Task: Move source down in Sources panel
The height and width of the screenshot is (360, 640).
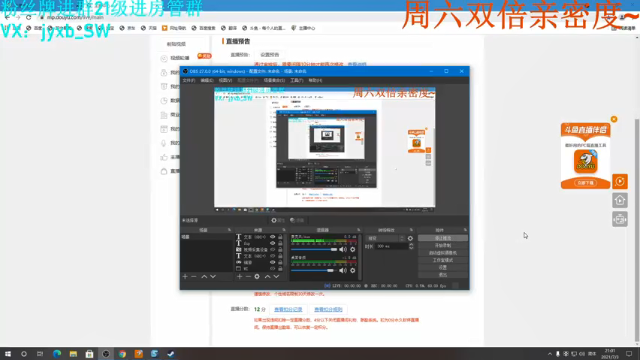Action: click(276, 277)
